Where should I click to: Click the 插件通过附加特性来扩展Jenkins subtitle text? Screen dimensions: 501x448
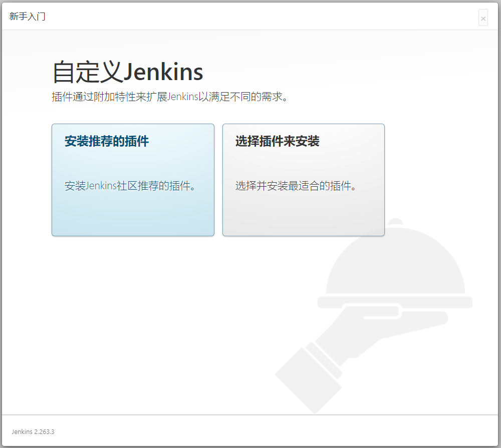click(x=170, y=97)
